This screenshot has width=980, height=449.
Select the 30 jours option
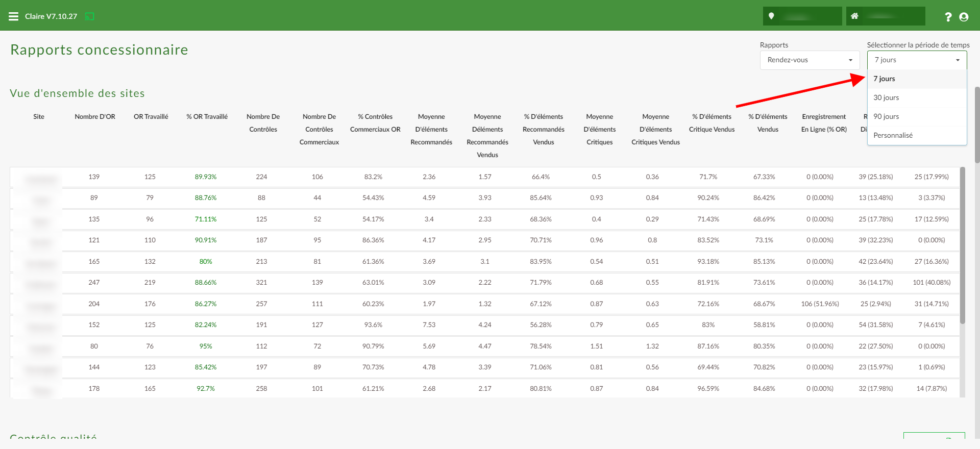point(917,97)
